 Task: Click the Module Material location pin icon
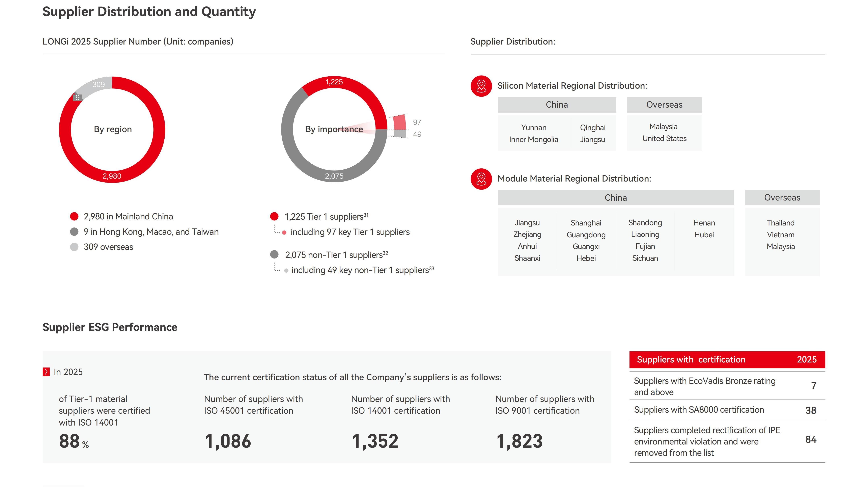(x=481, y=179)
